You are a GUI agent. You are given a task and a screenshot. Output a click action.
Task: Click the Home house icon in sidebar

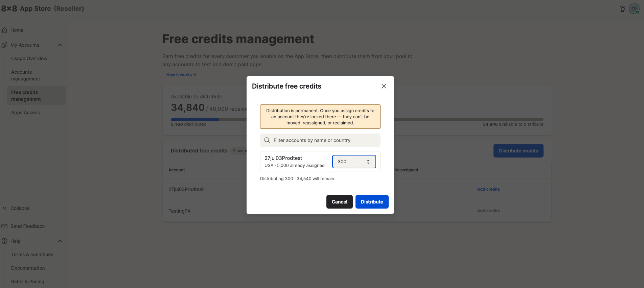4,30
